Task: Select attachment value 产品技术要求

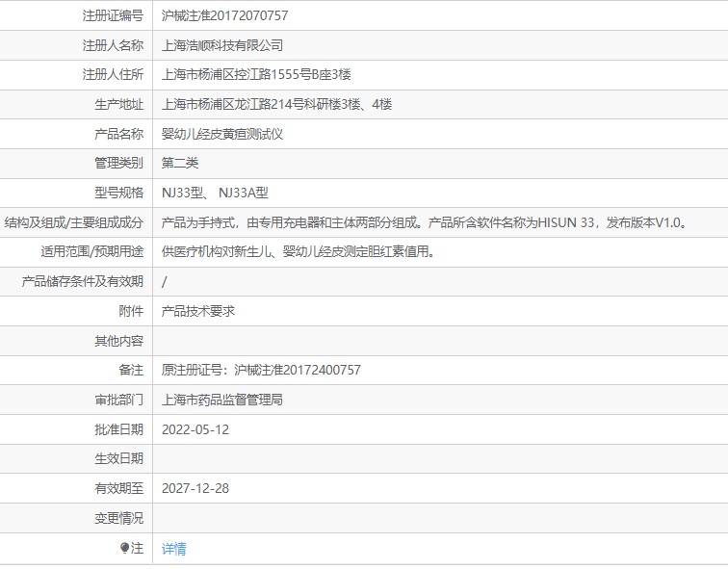Action: point(197,311)
